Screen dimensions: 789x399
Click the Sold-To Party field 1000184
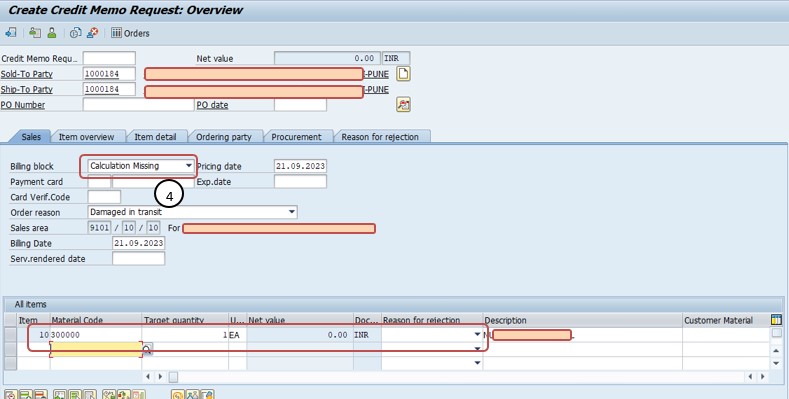(109, 74)
